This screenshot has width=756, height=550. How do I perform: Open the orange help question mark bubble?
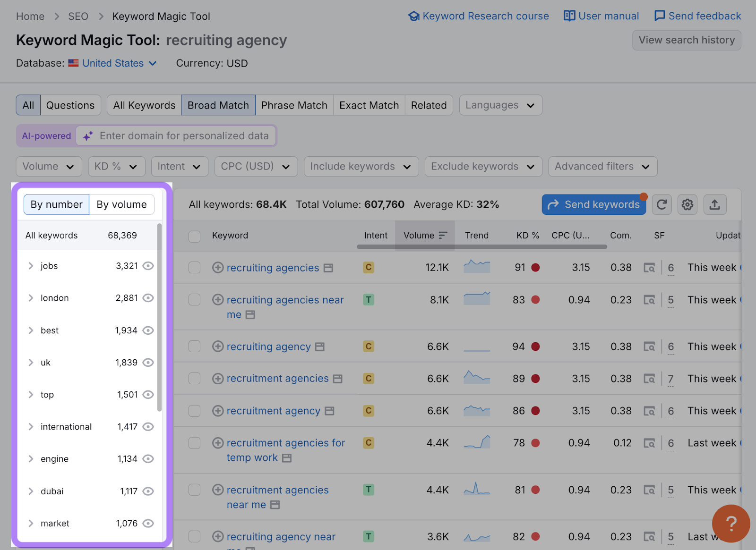click(730, 523)
